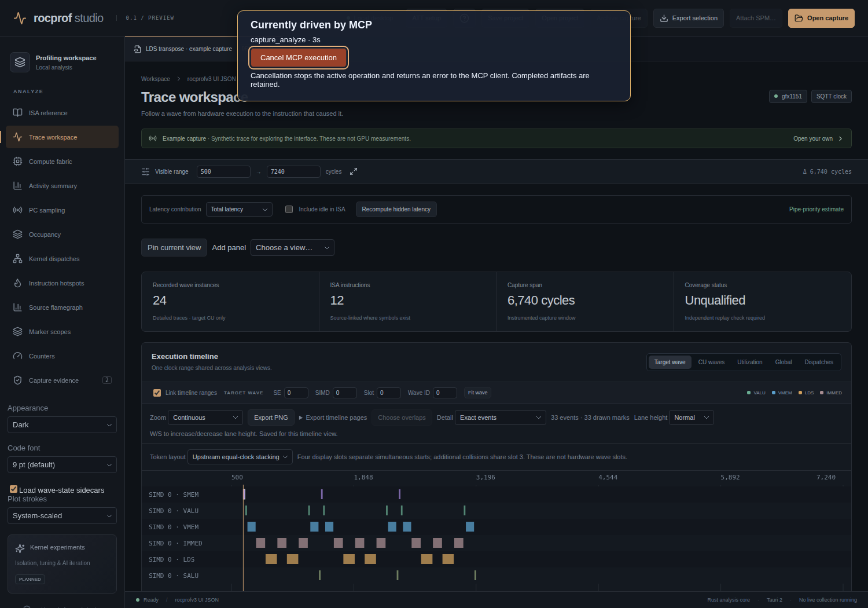Click the Fit wave button
Viewport: 868px width, 608px height.
tap(477, 393)
